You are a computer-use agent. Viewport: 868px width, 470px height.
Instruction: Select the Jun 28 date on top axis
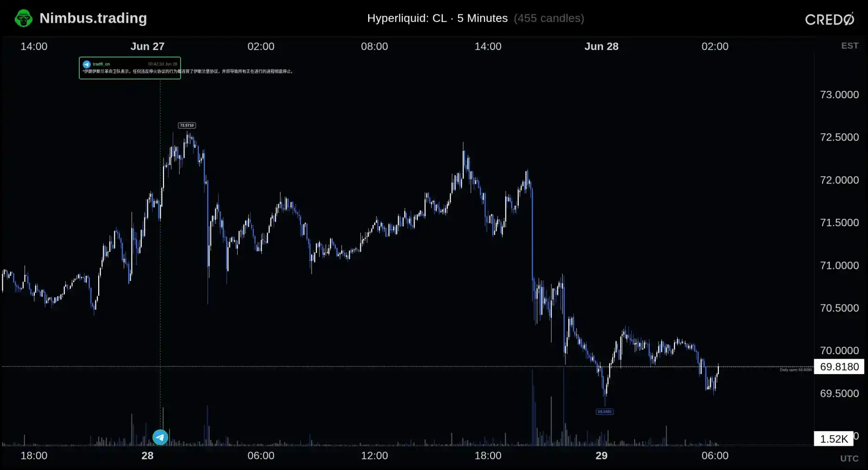(x=601, y=46)
